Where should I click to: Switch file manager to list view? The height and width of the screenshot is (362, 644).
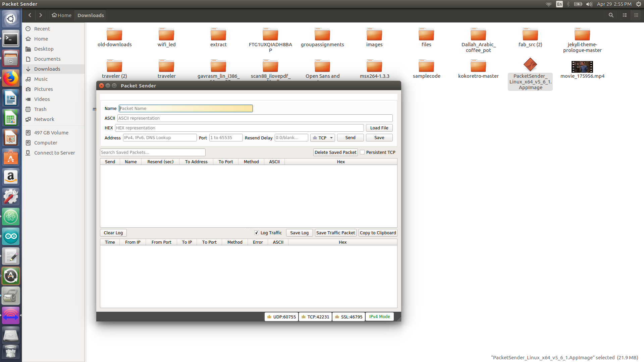(x=625, y=15)
